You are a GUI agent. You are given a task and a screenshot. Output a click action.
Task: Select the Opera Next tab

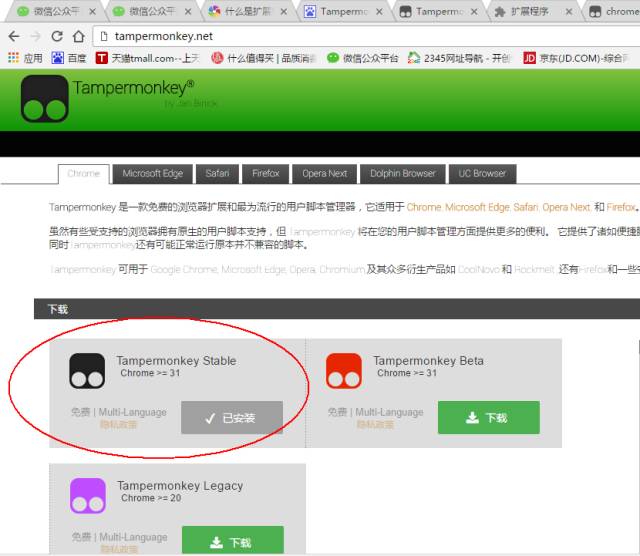(x=325, y=174)
